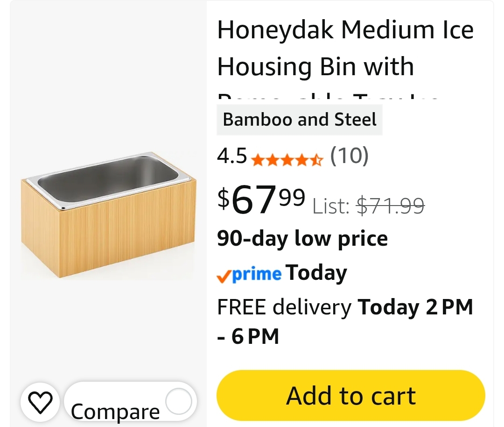Select the Bamboo and Steel material badge
The width and height of the screenshot is (504, 427).
point(300,120)
